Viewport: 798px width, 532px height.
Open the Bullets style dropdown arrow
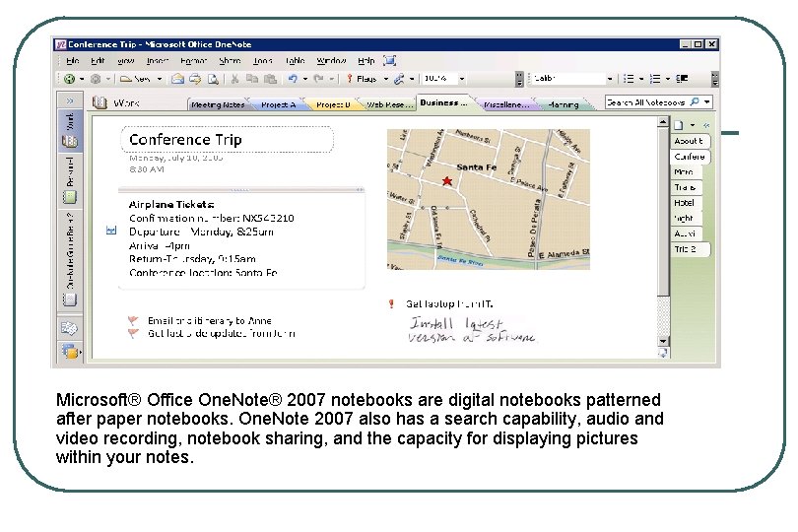click(x=641, y=79)
